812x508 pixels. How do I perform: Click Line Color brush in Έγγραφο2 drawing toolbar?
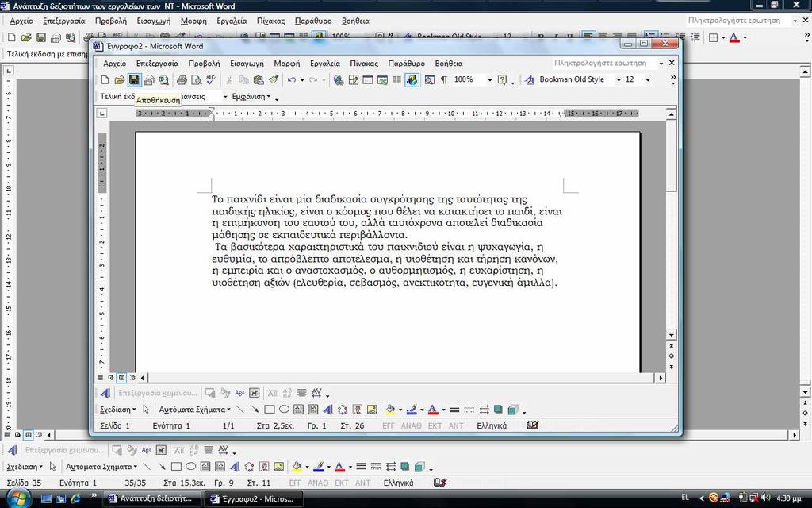[x=412, y=410]
